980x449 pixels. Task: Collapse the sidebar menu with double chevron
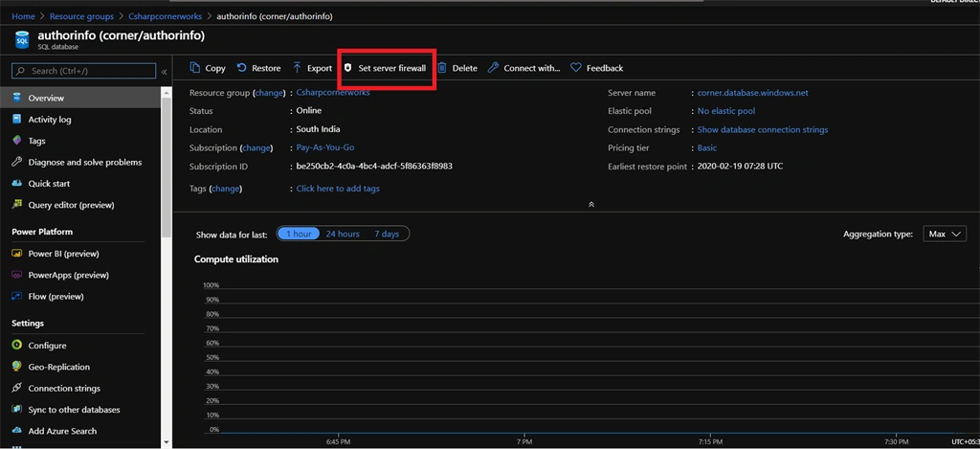[x=164, y=71]
